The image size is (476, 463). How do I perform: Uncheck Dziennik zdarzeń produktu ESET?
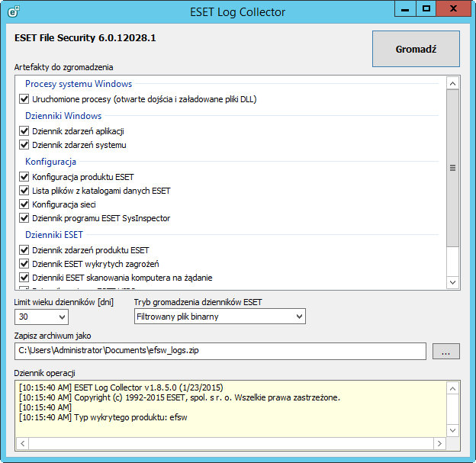coord(24,250)
